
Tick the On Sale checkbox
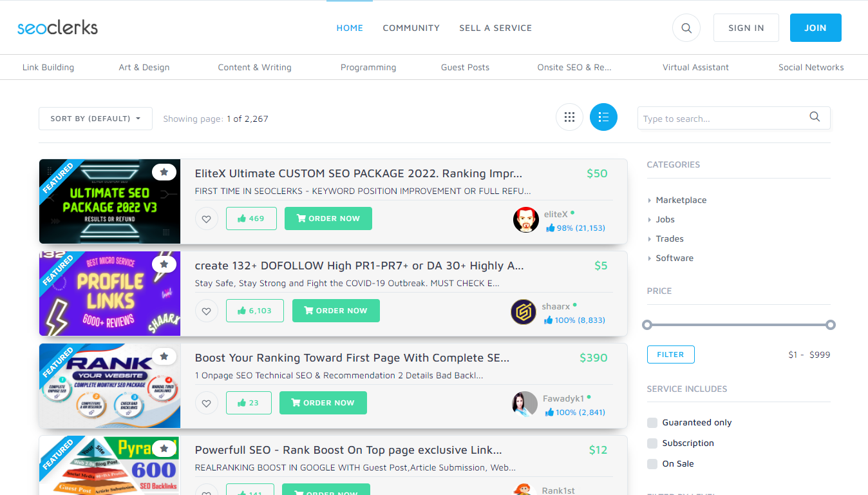click(x=652, y=464)
